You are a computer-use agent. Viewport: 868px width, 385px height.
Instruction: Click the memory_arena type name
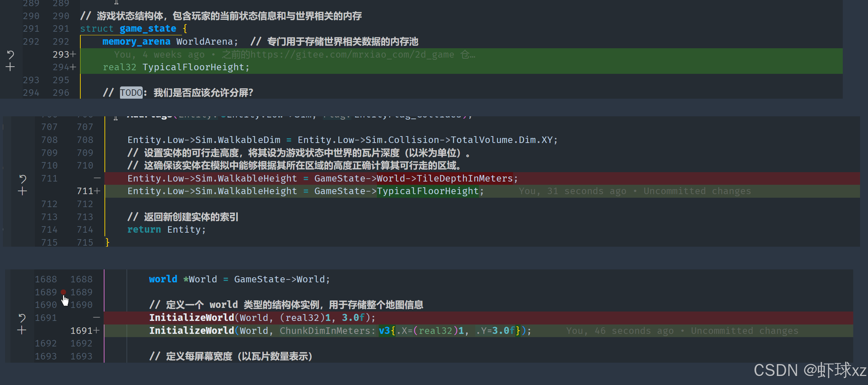pos(136,41)
